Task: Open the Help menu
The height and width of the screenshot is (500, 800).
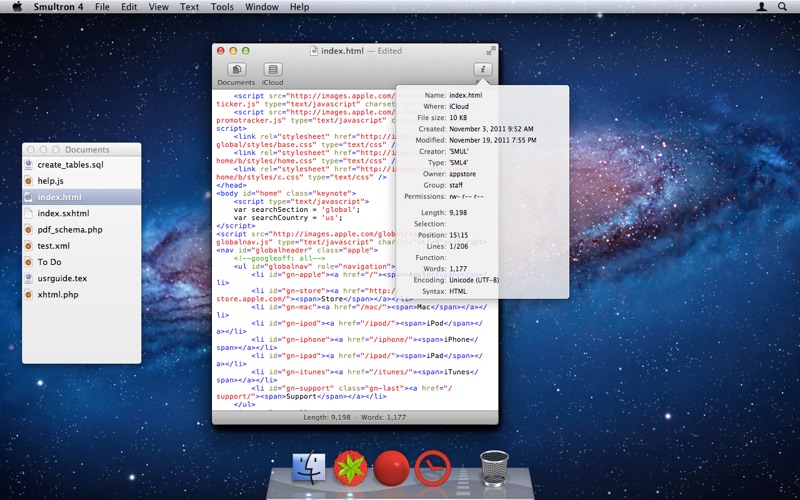Action: (299, 7)
